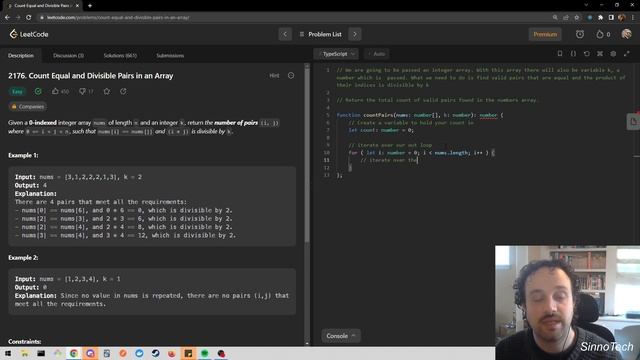Close the Count Equal and Divisible Pairs tab
Screen dimensions: 640x360
(x=77, y=6)
